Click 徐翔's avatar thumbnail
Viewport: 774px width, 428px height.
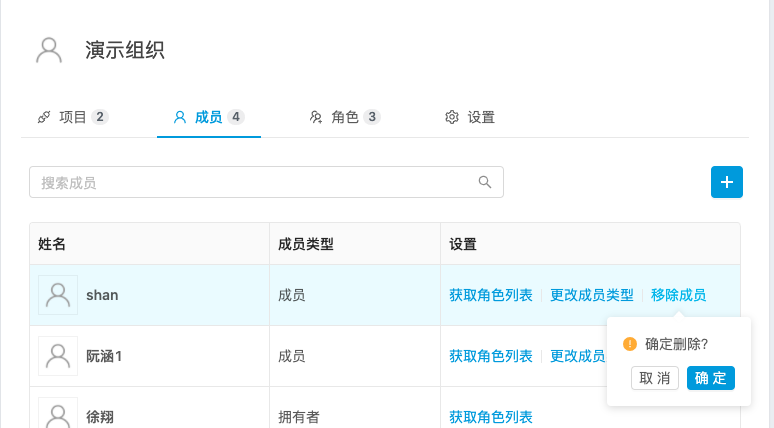[58, 414]
